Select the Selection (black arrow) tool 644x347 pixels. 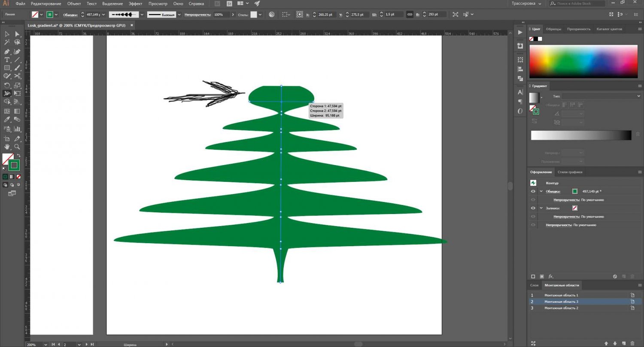[7, 34]
